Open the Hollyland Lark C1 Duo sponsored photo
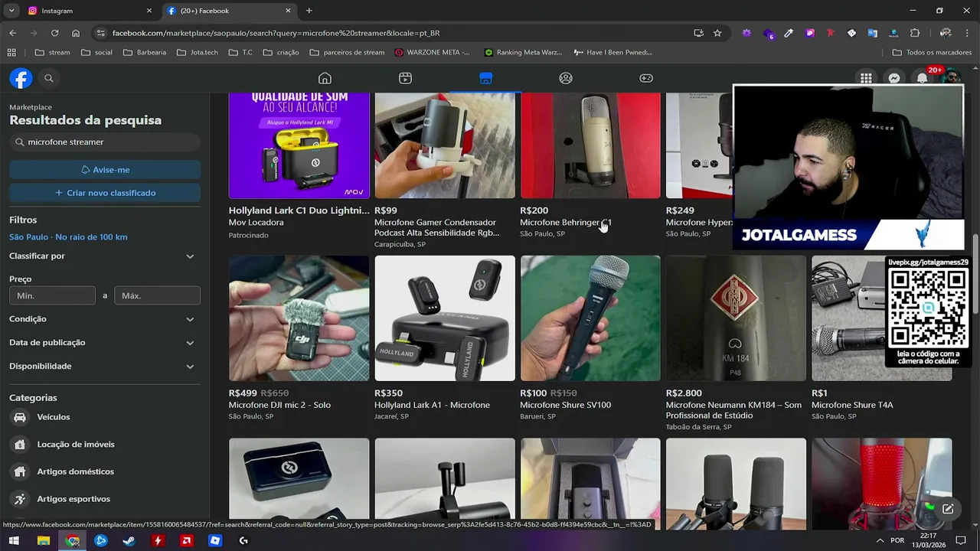 click(x=299, y=145)
